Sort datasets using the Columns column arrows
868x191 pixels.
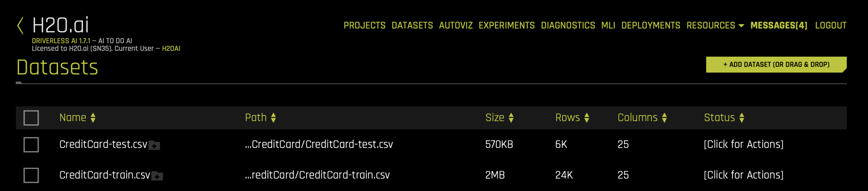coord(664,117)
